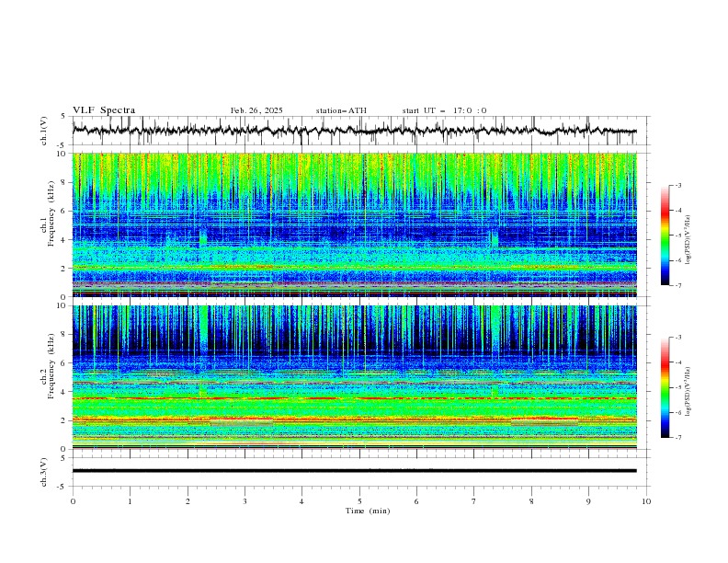This screenshot has width=728, height=563.
Task: Click upper colorbar tick "-3"
Action: click(x=678, y=185)
